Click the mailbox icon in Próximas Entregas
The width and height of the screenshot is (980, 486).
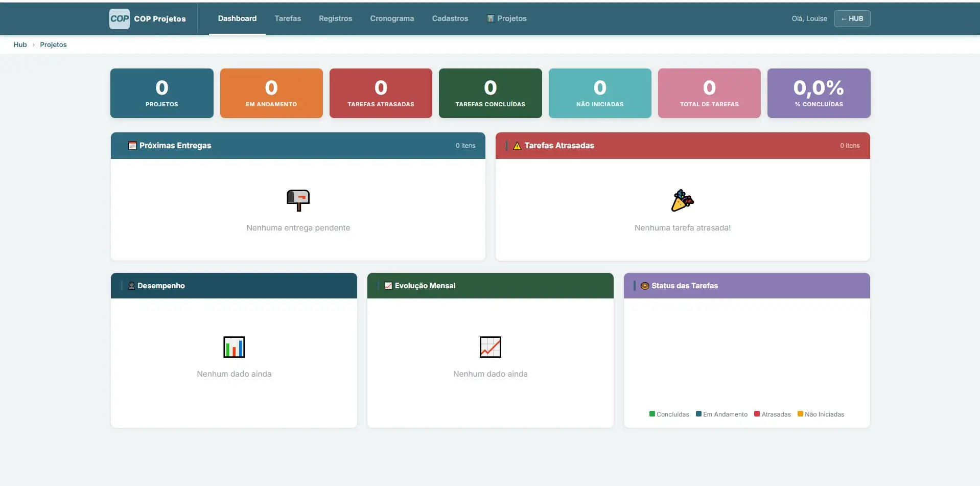click(298, 200)
